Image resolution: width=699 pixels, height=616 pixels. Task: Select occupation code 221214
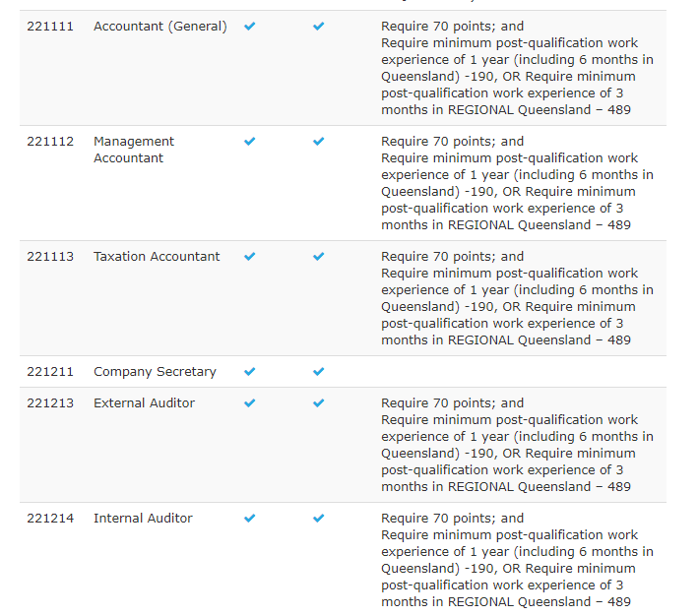pyautogui.click(x=50, y=519)
